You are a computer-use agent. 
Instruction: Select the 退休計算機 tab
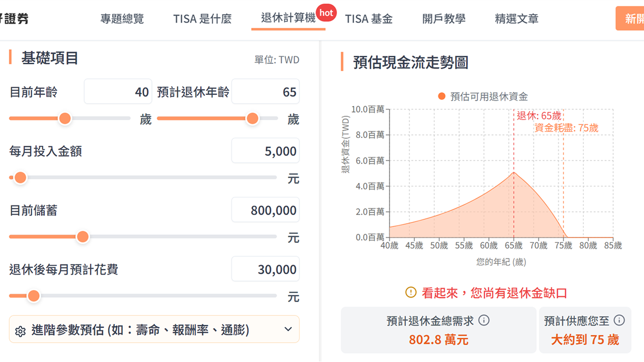pos(288,18)
